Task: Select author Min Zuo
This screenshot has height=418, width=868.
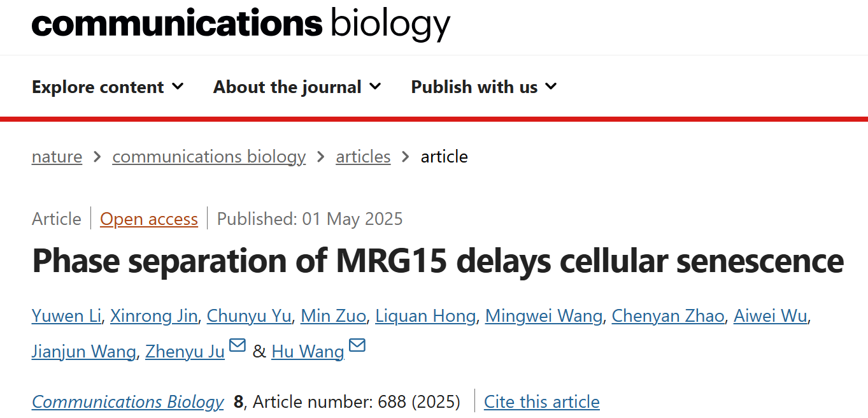Action: click(333, 316)
